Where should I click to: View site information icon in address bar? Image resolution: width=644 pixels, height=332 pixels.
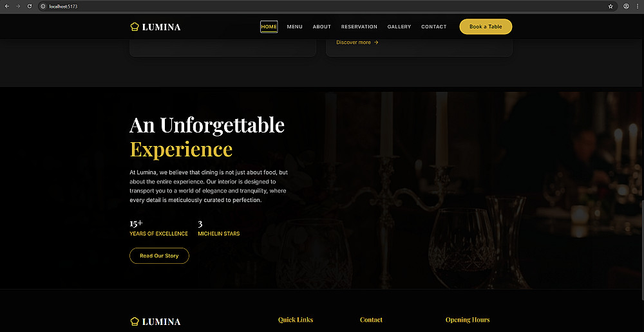(43, 6)
